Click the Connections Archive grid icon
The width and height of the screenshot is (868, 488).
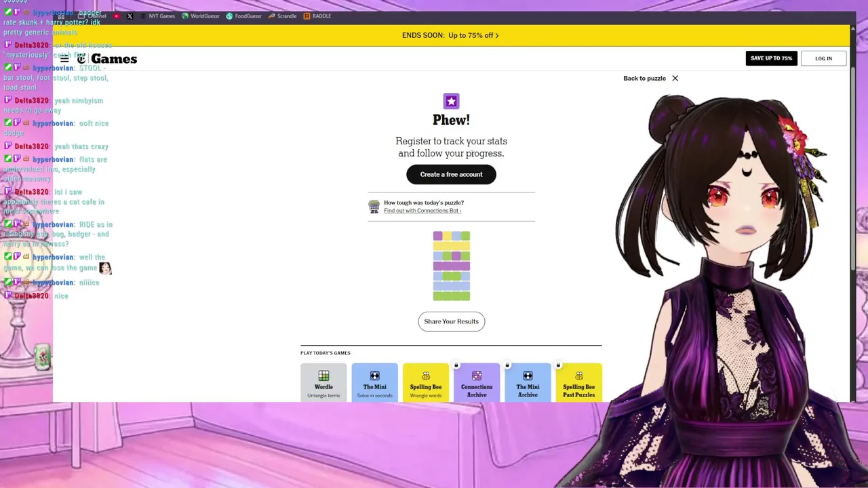click(x=477, y=375)
